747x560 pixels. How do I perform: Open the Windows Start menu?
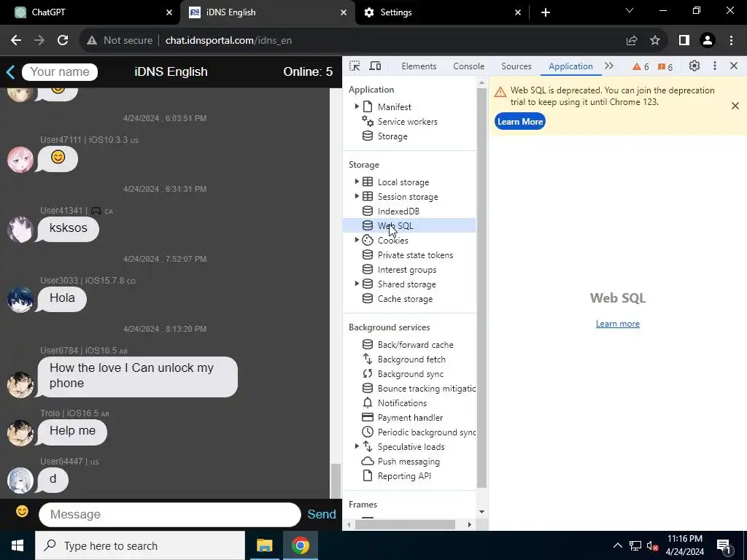click(18, 545)
